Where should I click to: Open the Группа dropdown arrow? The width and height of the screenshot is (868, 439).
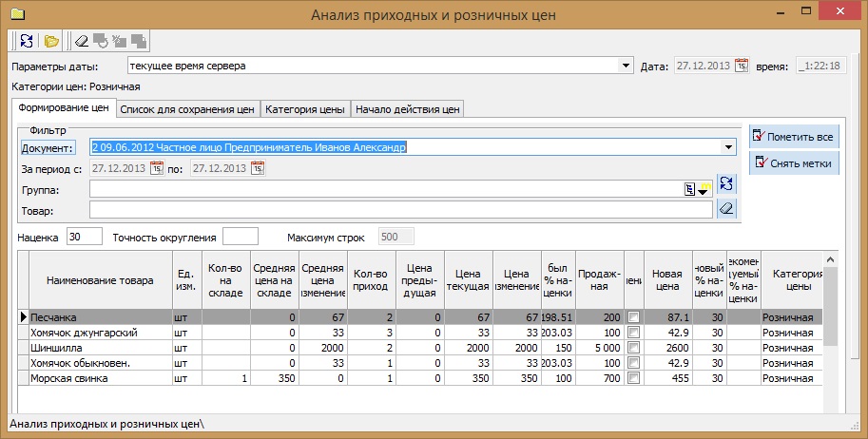[704, 190]
